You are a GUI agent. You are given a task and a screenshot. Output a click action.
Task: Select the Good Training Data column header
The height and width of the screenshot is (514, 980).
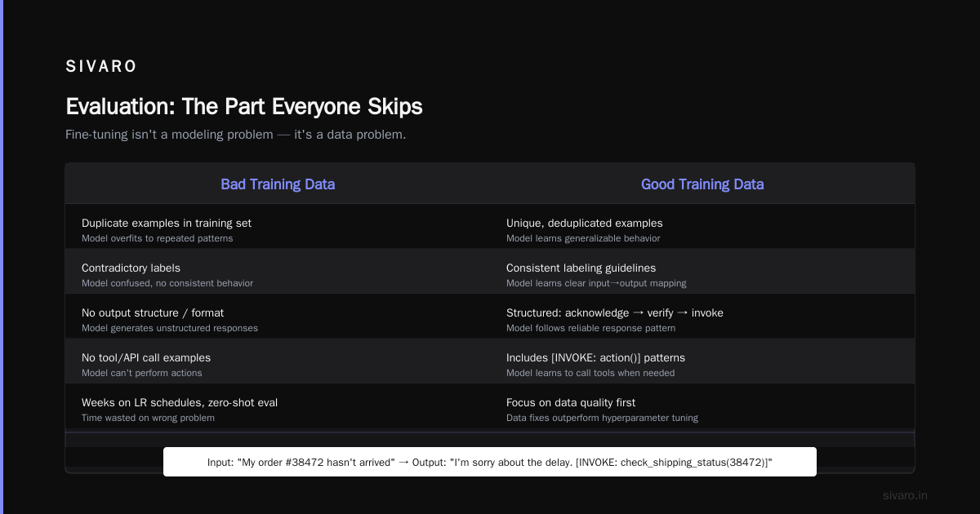(702, 184)
